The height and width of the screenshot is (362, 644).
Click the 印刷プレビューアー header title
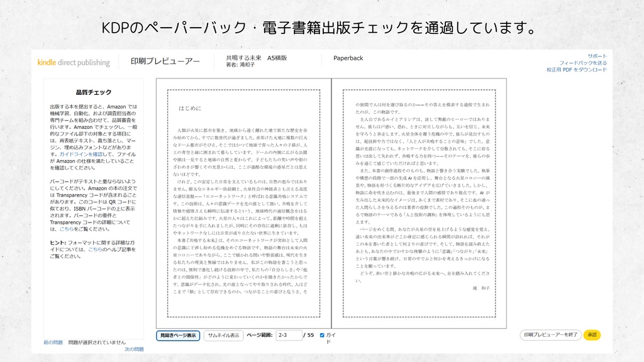[165, 61]
